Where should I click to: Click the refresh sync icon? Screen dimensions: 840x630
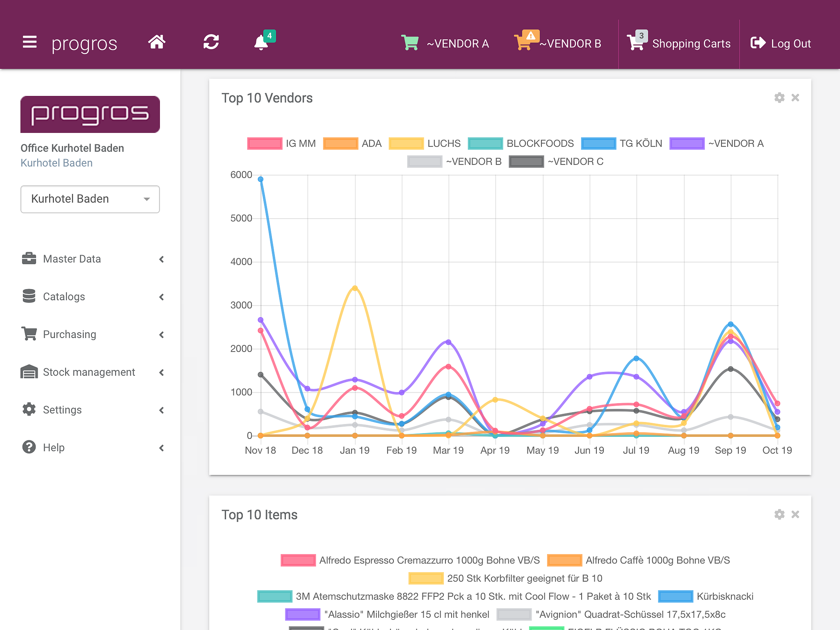(x=211, y=42)
